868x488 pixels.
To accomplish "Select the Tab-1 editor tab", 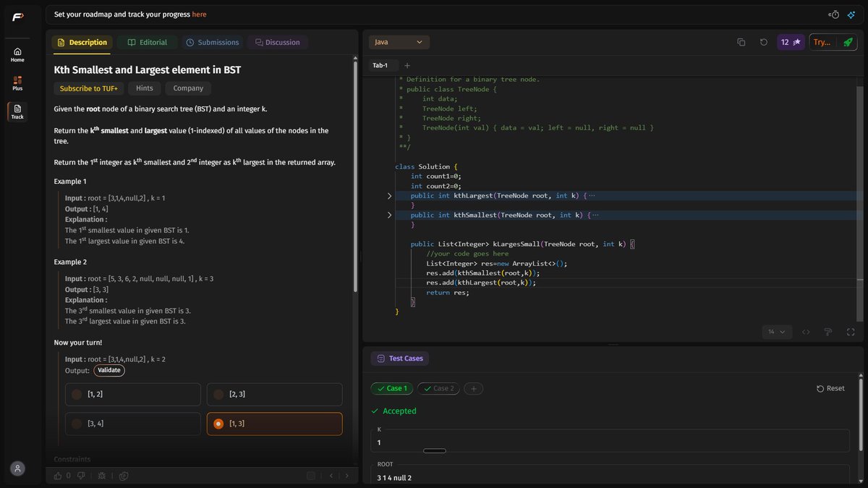I will [380, 65].
